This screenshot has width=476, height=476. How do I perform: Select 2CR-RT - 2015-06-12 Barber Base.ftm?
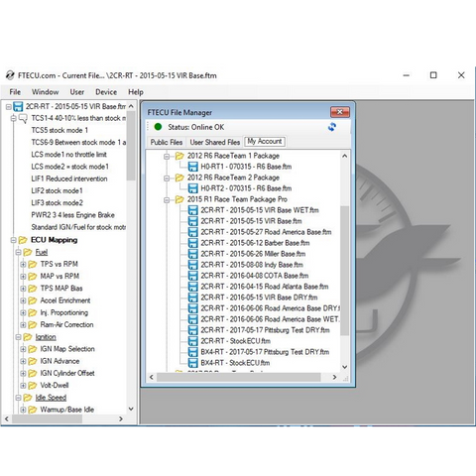(255, 243)
